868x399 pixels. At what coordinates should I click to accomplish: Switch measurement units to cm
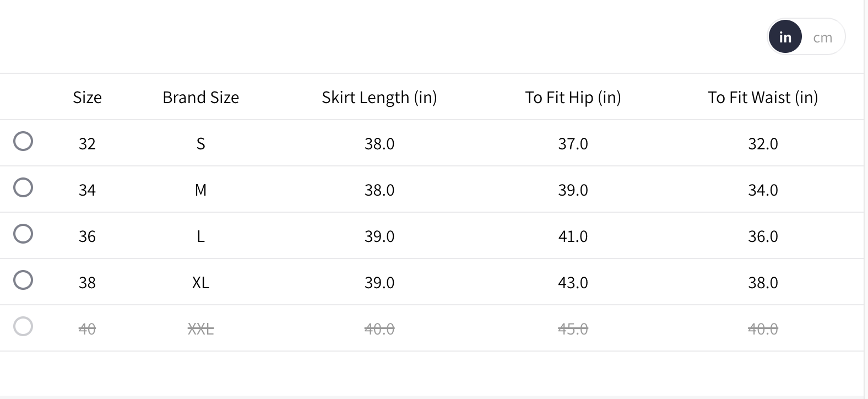pos(822,37)
